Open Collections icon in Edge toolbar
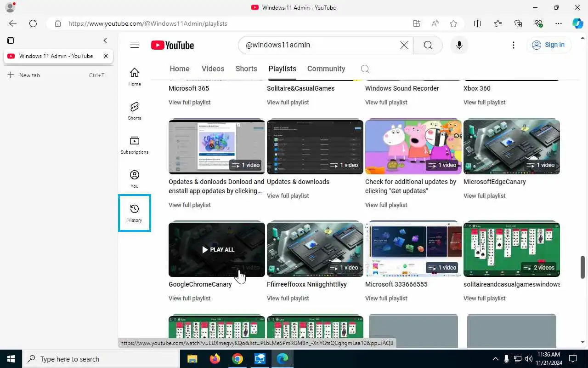The height and width of the screenshot is (368, 588). point(518,23)
